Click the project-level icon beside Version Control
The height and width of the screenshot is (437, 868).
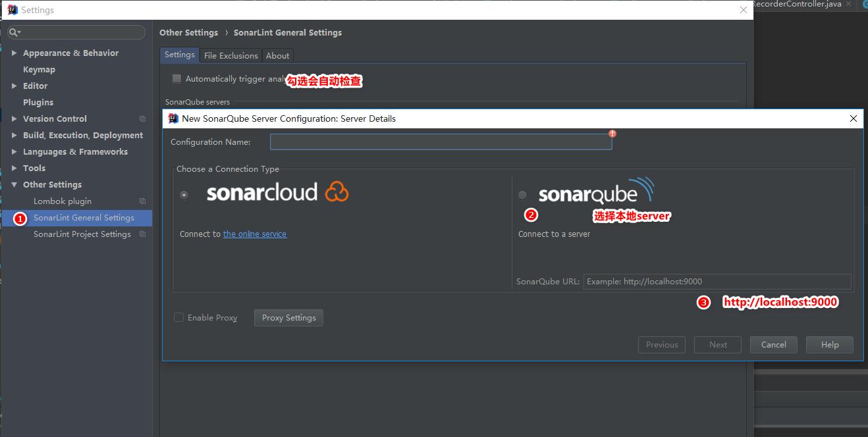pyautogui.click(x=142, y=119)
